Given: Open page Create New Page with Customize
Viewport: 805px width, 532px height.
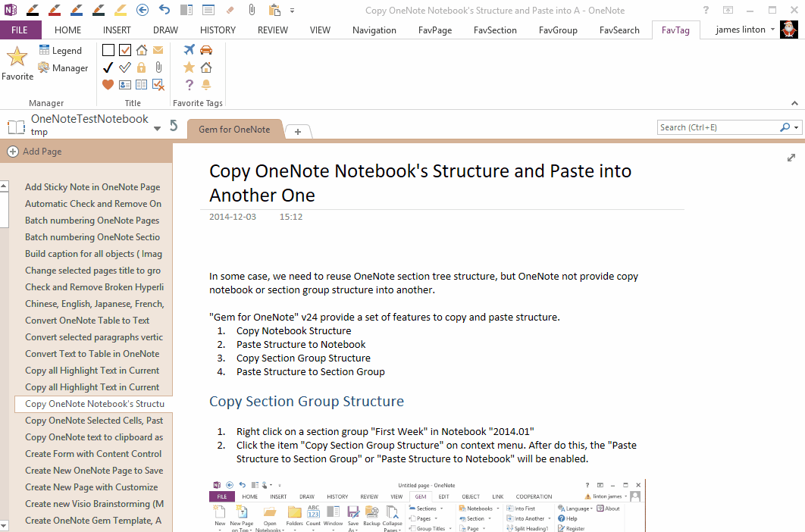Looking at the screenshot, I should tap(92, 487).
